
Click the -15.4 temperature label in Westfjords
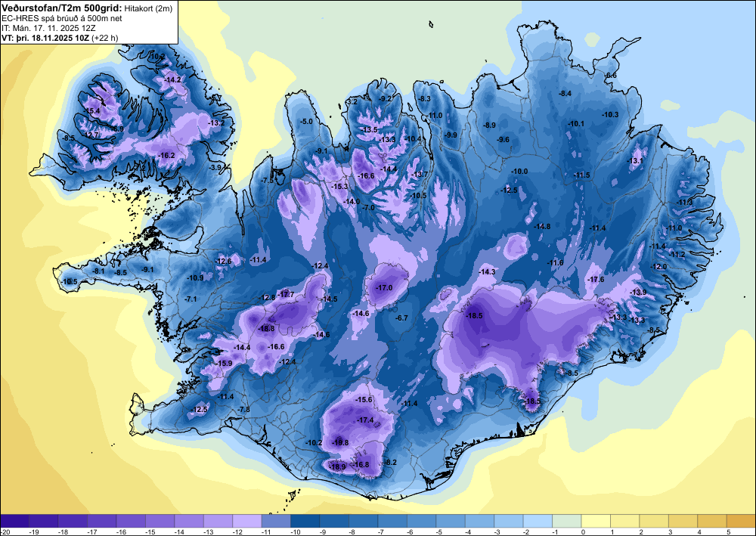point(91,111)
